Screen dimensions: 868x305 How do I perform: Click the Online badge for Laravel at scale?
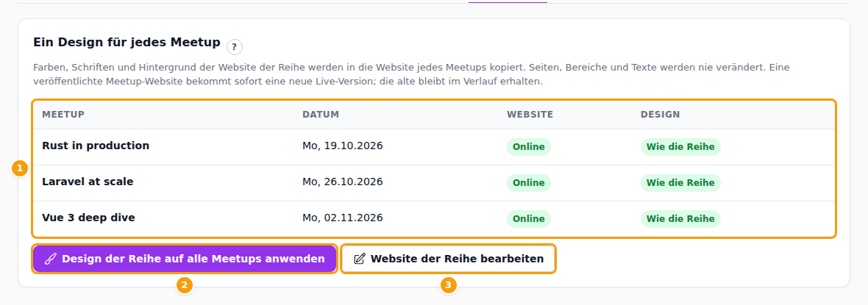click(529, 183)
